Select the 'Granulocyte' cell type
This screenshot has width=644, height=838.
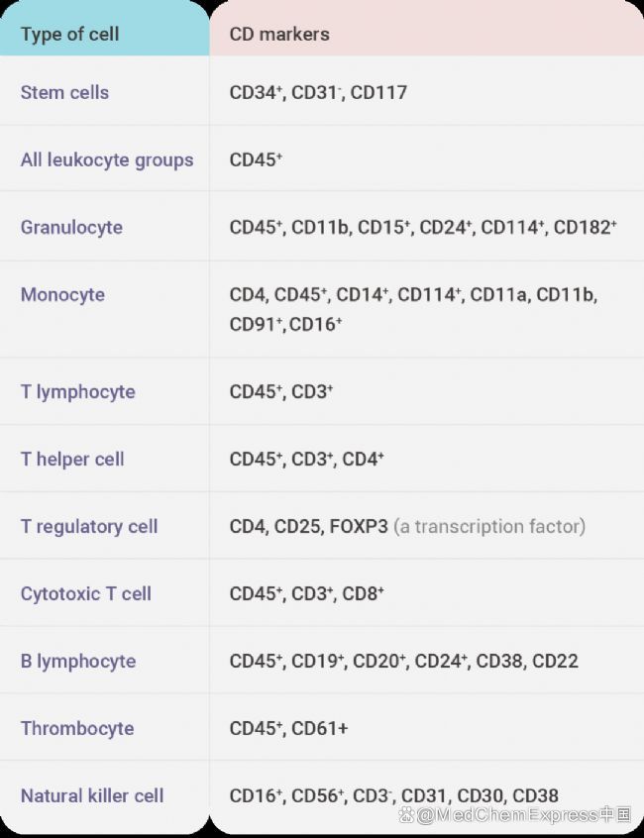click(71, 228)
